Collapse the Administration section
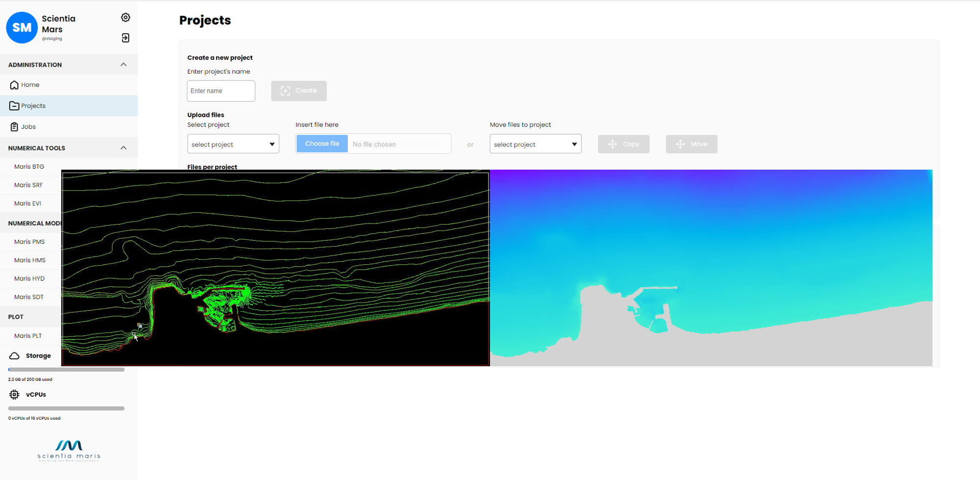This screenshot has height=480, width=980. (123, 64)
